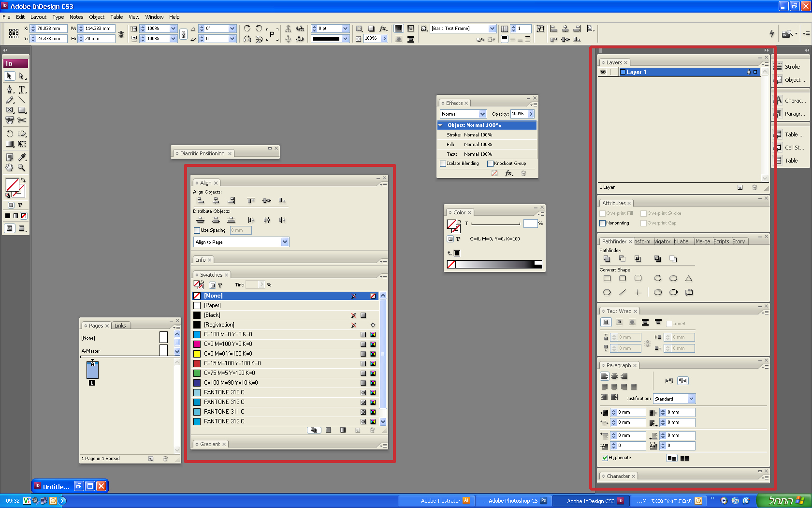
Task: Select the Hand tool
Action: [x=9, y=167]
